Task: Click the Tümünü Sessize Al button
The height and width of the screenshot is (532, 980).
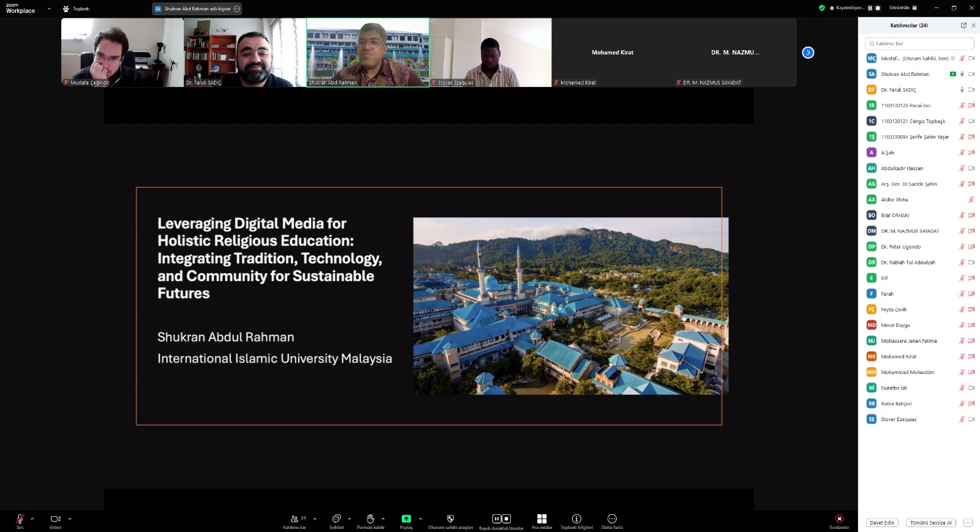Action: [x=930, y=523]
